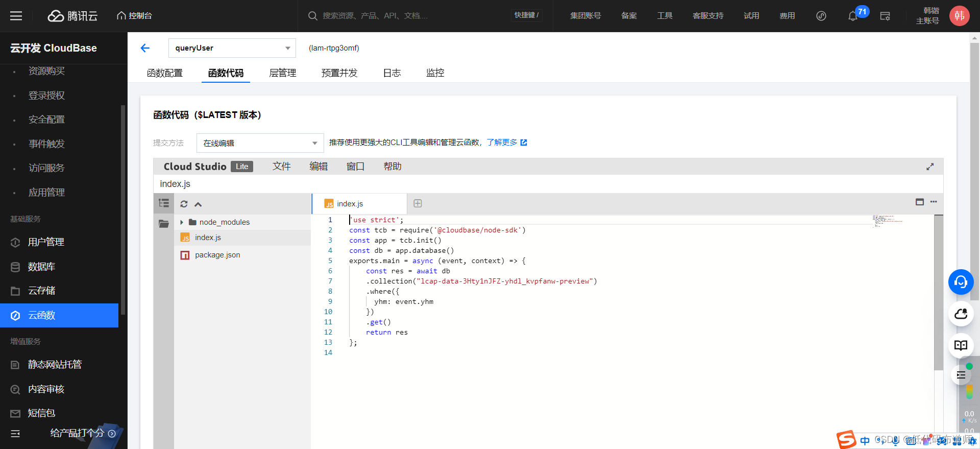980x449 pixels.
Task: Open 登录授权 in sidebar
Action: (x=46, y=96)
